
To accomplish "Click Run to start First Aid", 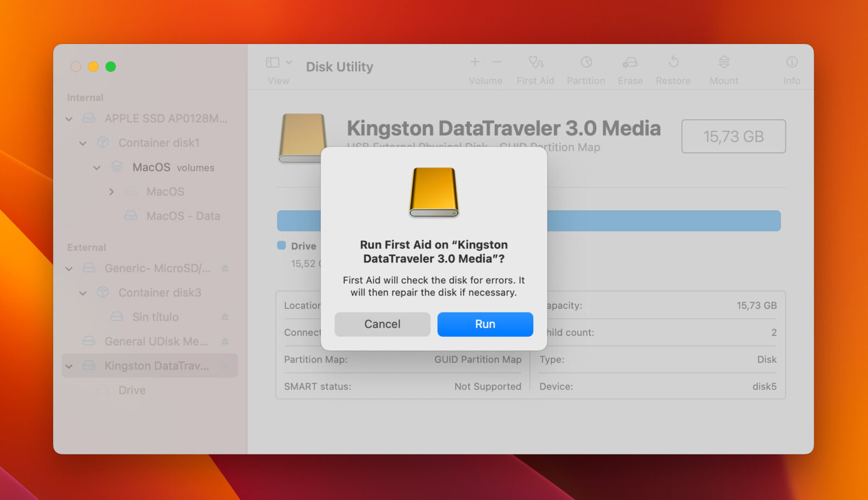I will click(x=484, y=324).
